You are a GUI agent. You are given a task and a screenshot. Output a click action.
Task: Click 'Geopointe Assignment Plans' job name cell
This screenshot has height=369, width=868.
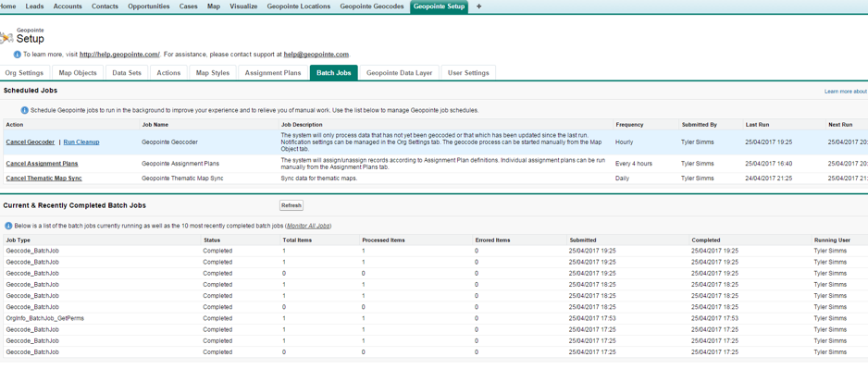coord(180,164)
